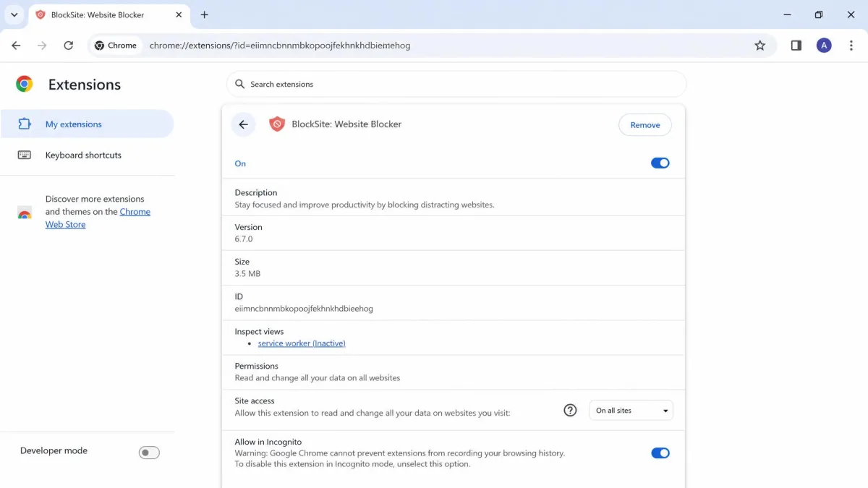Click the Extensions page heading
868x488 pixels.
[85, 85]
